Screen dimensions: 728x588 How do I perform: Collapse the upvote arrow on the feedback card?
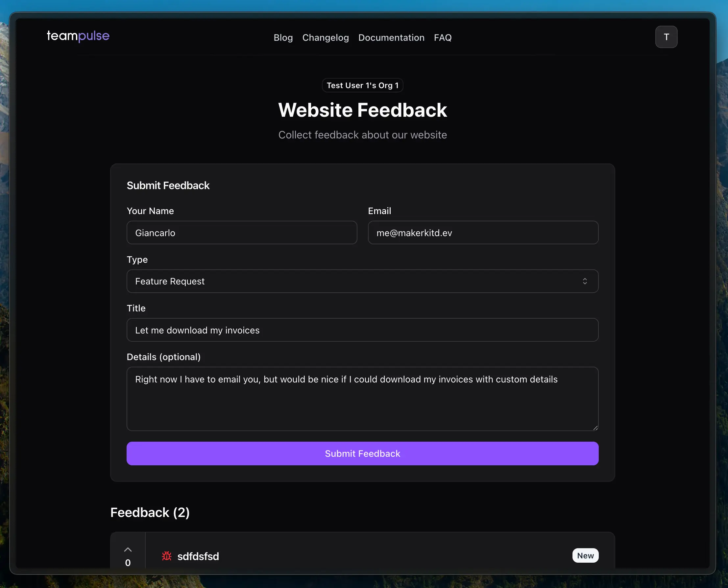(x=128, y=549)
